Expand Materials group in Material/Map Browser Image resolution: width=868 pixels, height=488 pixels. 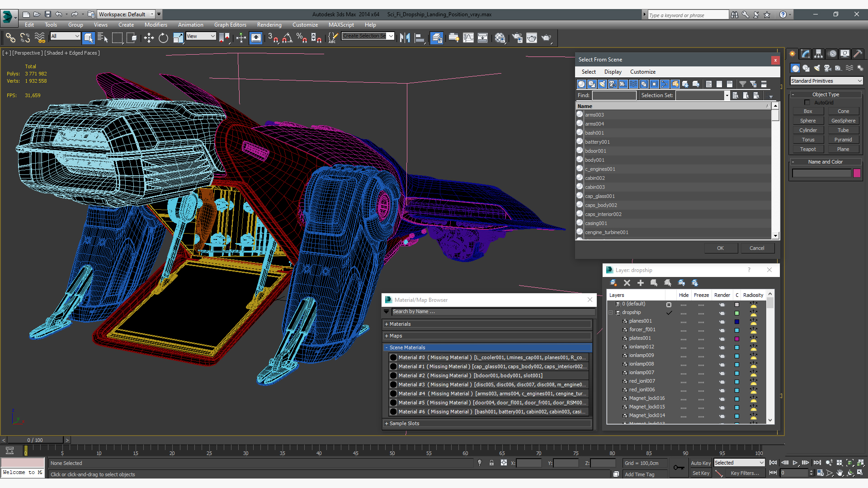click(x=487, y=324)
